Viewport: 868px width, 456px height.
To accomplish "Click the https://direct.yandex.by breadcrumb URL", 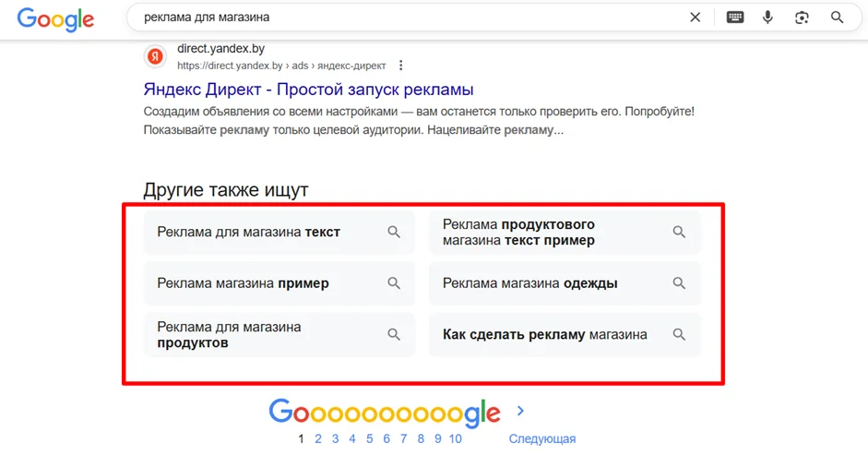I will click(281, 66).
